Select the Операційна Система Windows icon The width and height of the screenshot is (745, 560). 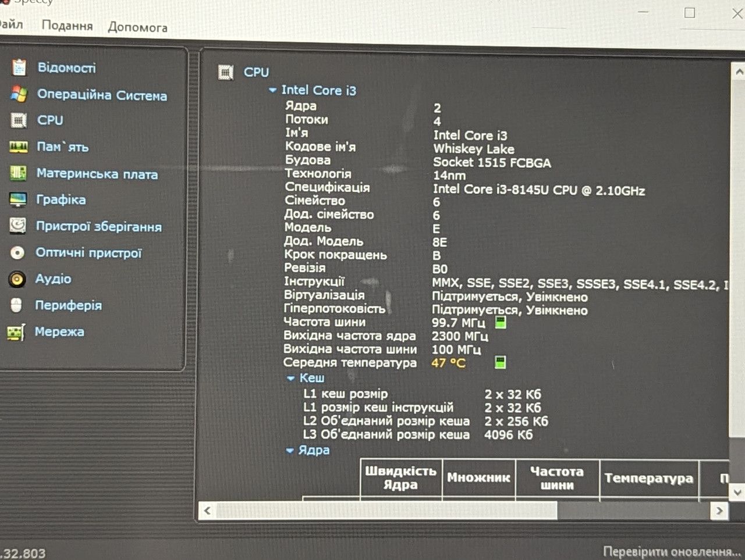pyautogui.click(x=19, y=94)
